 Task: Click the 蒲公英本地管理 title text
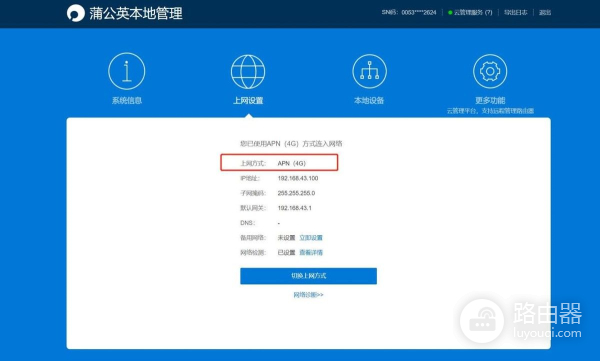[x=136, y=14]
